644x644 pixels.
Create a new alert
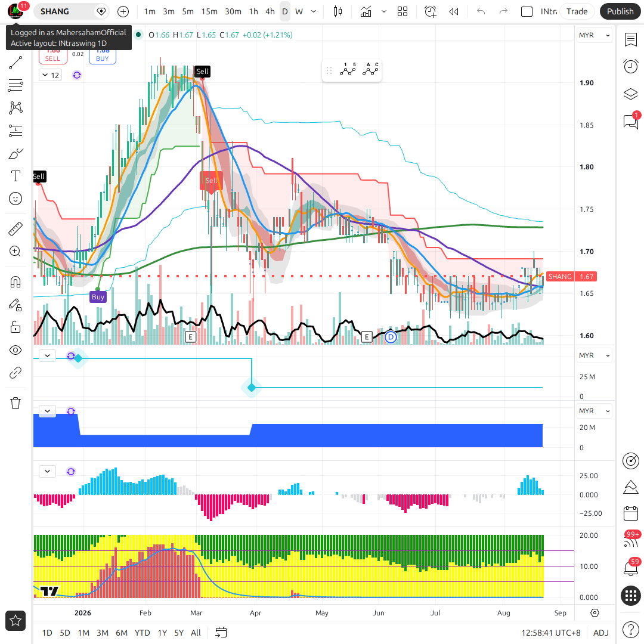[430, 11]
